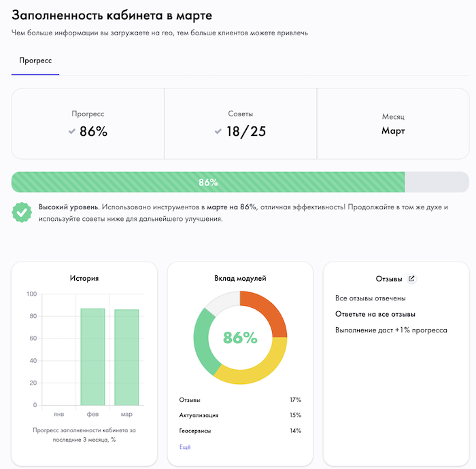
Task: Select the Актуализация 15% row
Action: [240, 415]
